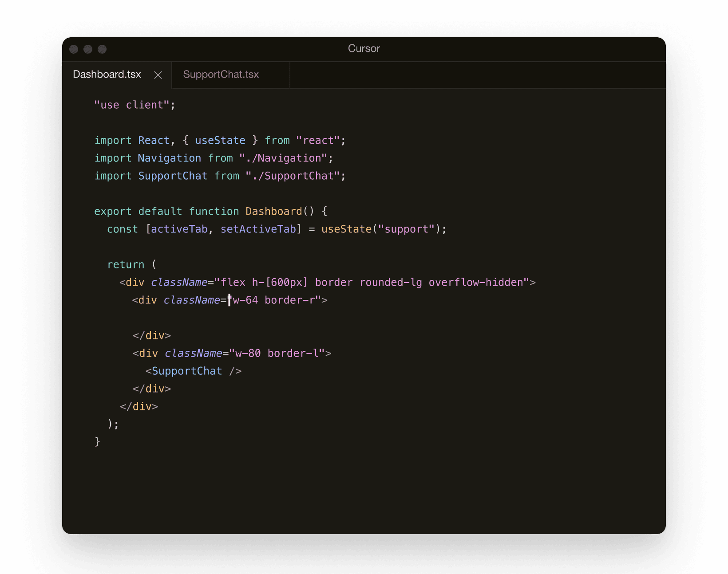Click the activeTab variable
Image resolution: width=728 pixels, height=574 pixels.
(x=179, y=229)
